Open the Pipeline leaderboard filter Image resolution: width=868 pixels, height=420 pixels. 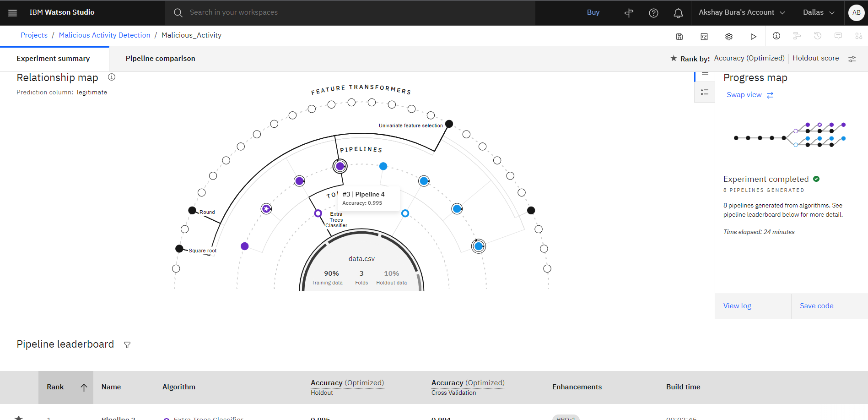pos(127,344)
